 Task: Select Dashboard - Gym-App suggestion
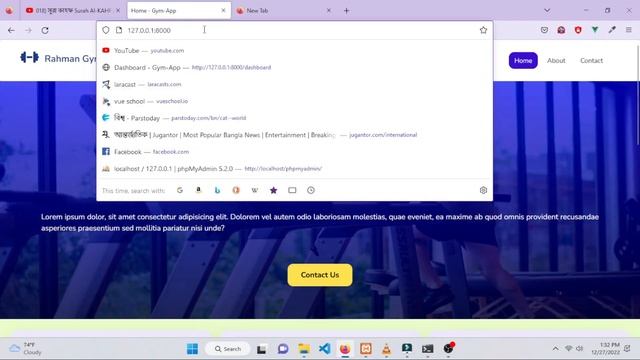pyautogui.click(x=294, y=67)
